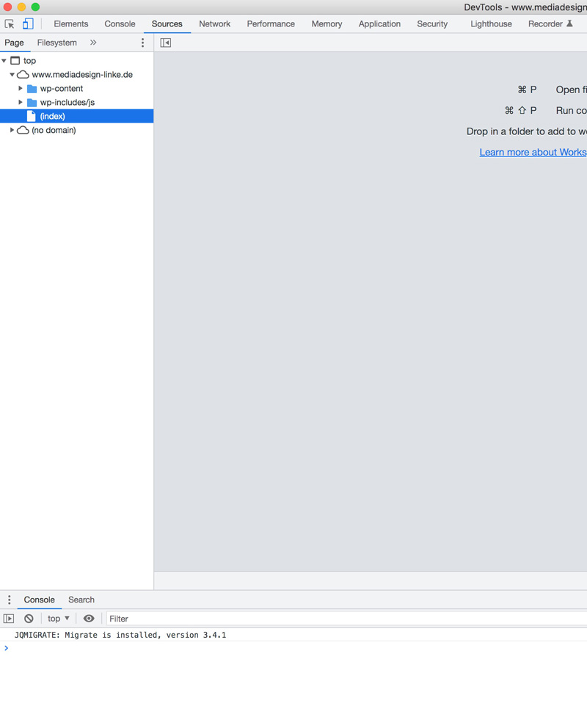The width and height of the screenshot is (587, 728).
Task: Switch to the Filesystem tab
Action: [x=56, y=43]
